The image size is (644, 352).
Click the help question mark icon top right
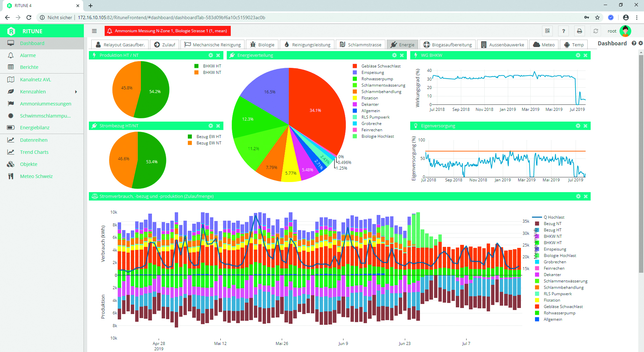(563, 31)
